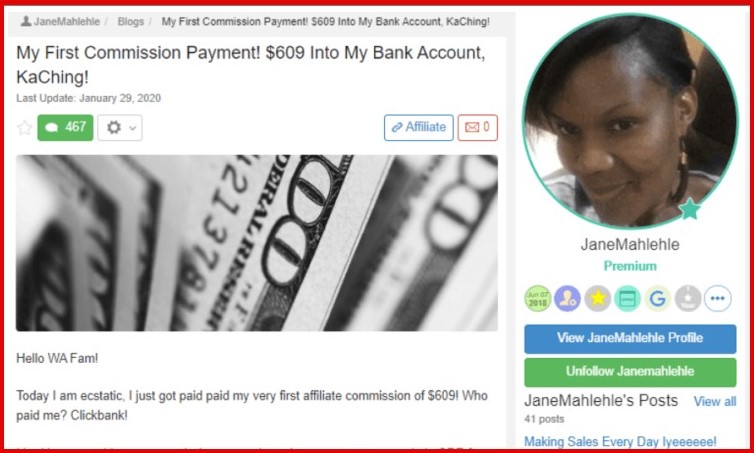Click the Google G badge

657,298
